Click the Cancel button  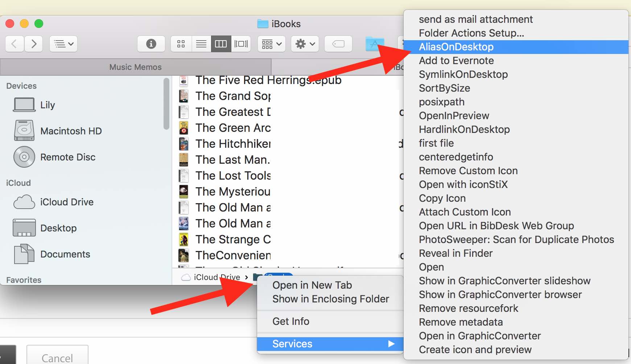tap(57, 355)
